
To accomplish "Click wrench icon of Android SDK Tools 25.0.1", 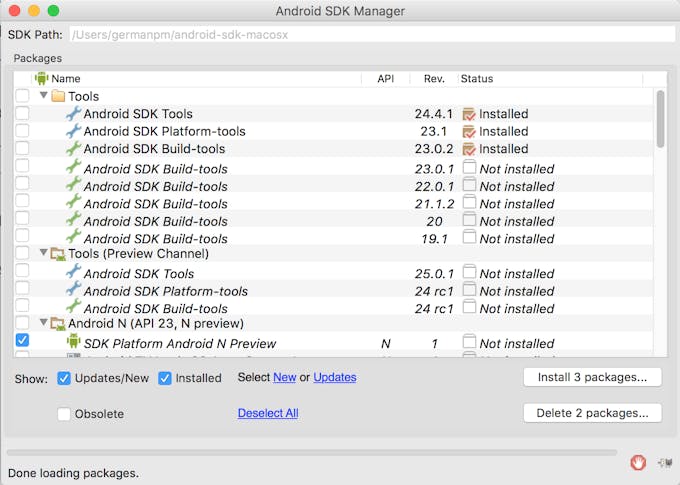I will tap(73, 271).
